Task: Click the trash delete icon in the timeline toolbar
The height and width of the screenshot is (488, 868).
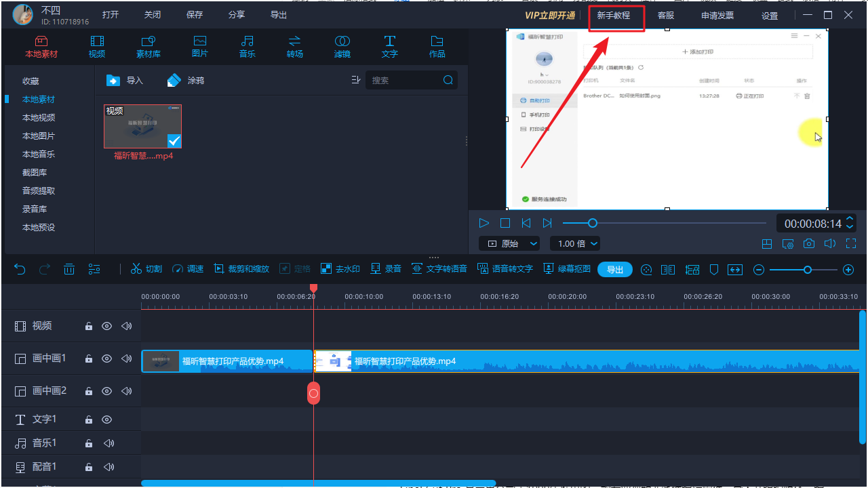Action: click(x=69, y=269)
